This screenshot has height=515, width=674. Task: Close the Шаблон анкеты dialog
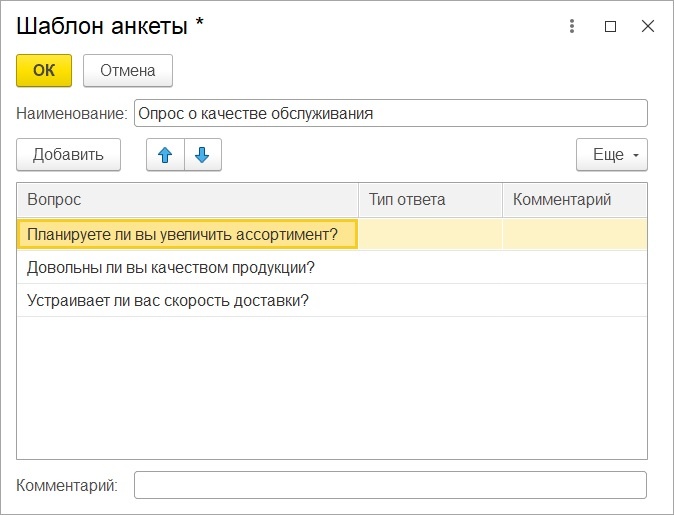coord(647,26)
